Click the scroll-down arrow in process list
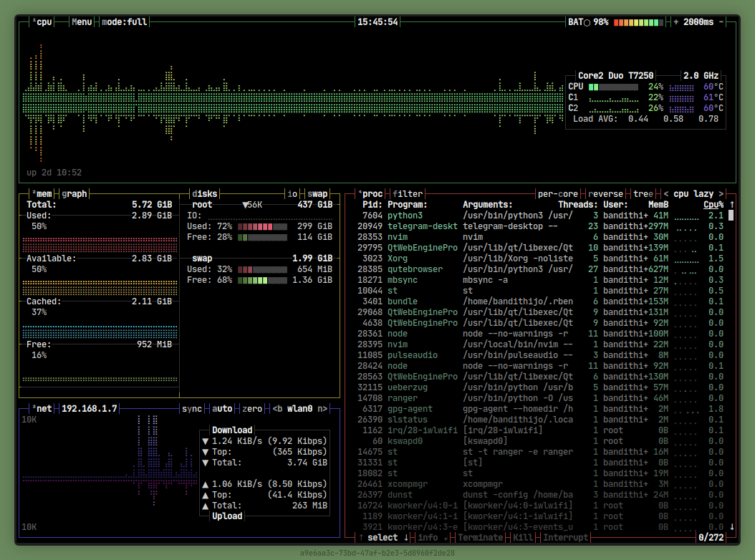This screenshot has width=755, height=560. [731, 527]
